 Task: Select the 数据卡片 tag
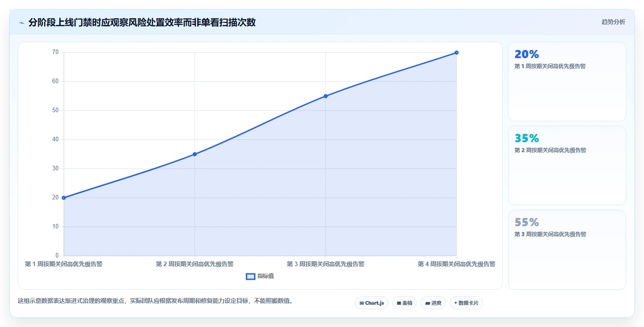[466, 303]
